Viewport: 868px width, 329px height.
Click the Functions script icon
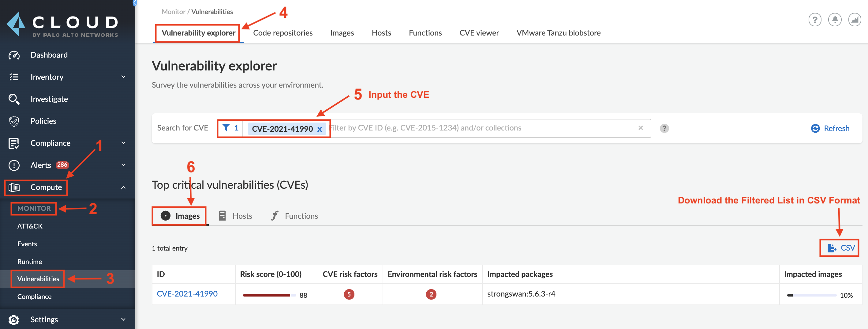(275, 216)
